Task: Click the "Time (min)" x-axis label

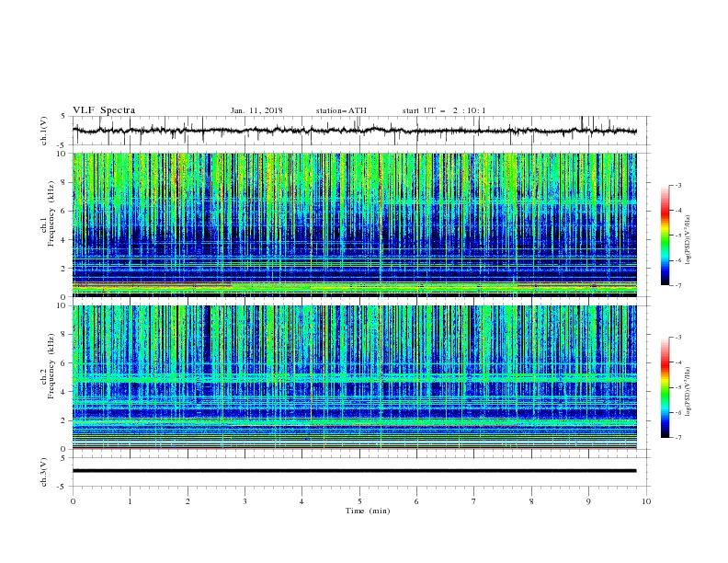Action: point(368,511)
